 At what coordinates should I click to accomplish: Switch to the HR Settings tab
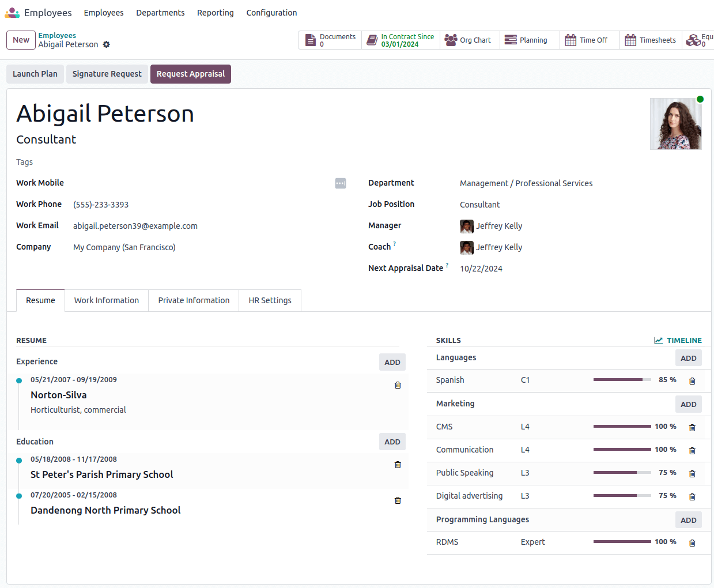click(x=269, y=300)
